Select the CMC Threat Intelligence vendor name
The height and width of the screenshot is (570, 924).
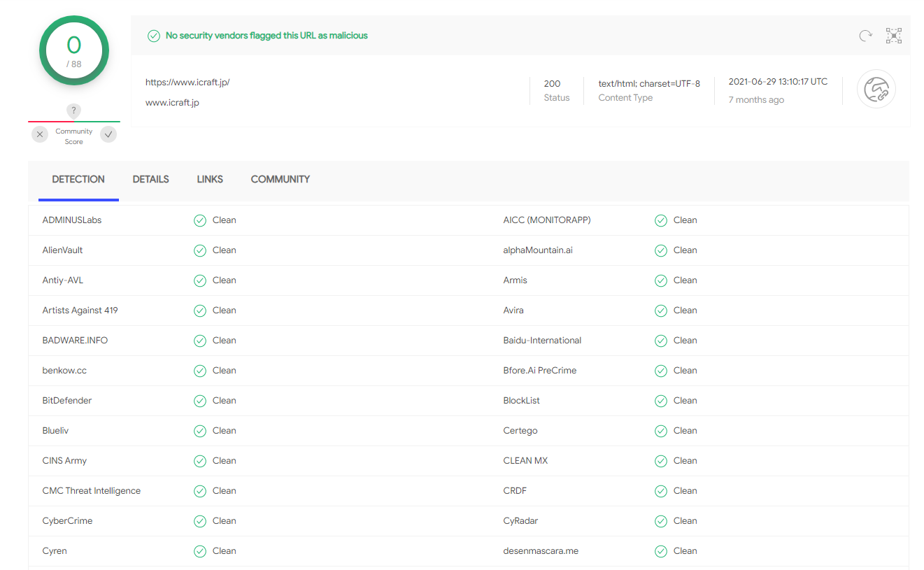coord(92,491)
